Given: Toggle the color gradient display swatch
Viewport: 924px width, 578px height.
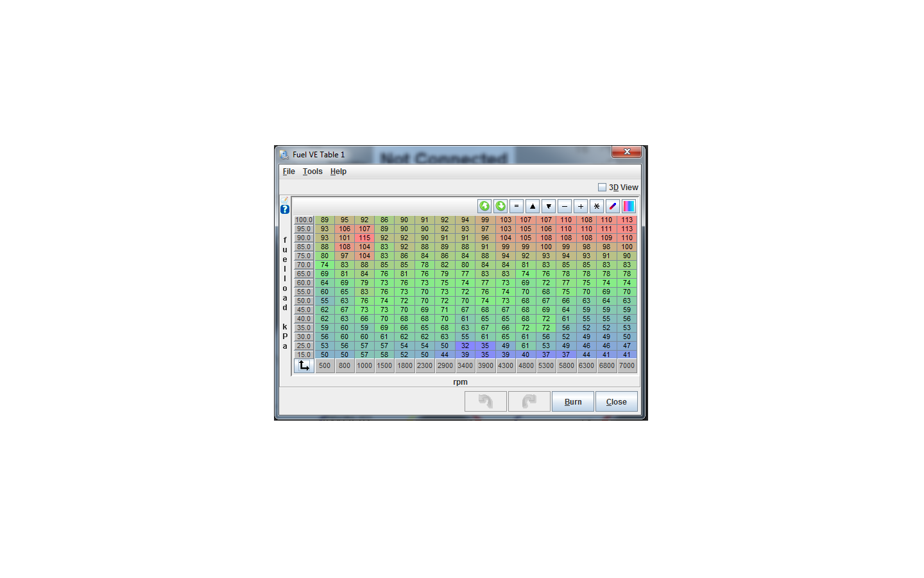Looking at the screenshot, I should pos(629,206).
